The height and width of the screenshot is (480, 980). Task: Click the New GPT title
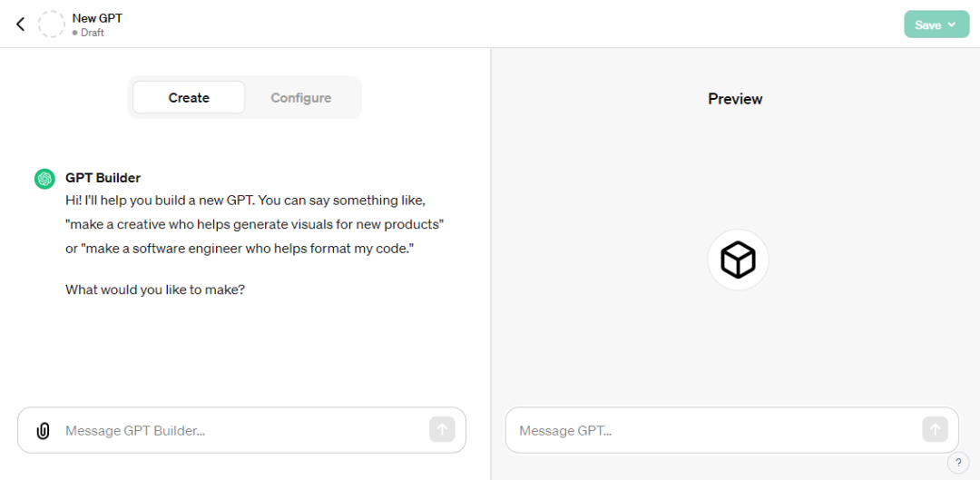tap(97, 18)
